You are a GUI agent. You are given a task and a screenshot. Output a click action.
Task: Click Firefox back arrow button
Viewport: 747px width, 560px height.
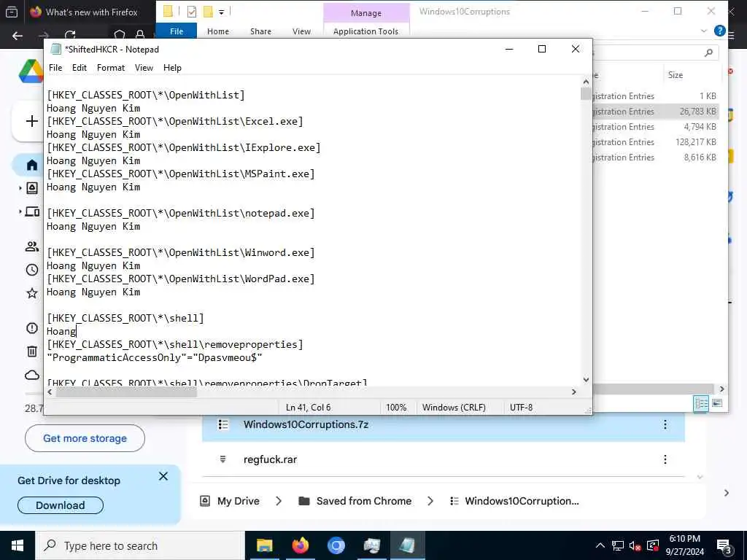point(18,36)
